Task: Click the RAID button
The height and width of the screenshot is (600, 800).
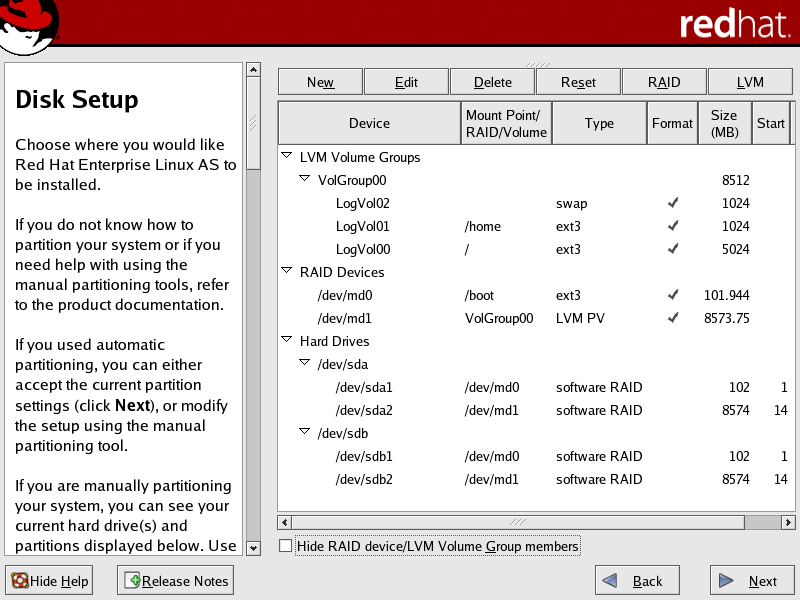Action: click(x=664, y=81)
